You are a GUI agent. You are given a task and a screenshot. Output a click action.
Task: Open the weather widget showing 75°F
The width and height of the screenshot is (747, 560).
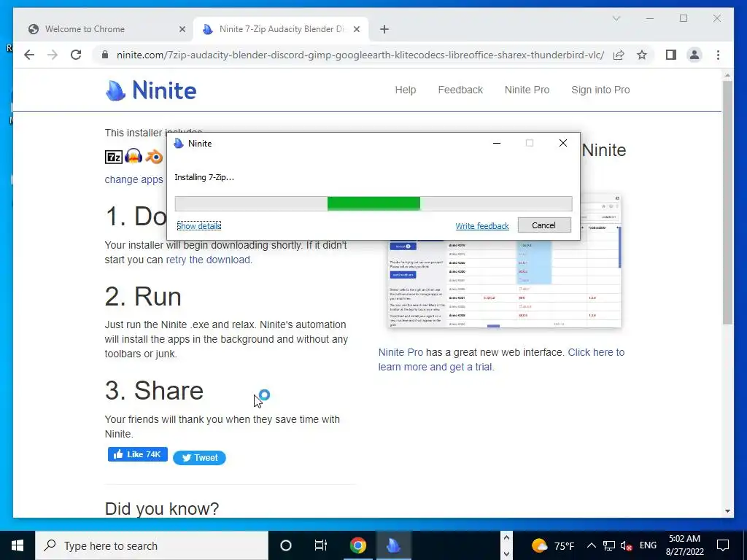pyautogui.click(x=553, y=545)
